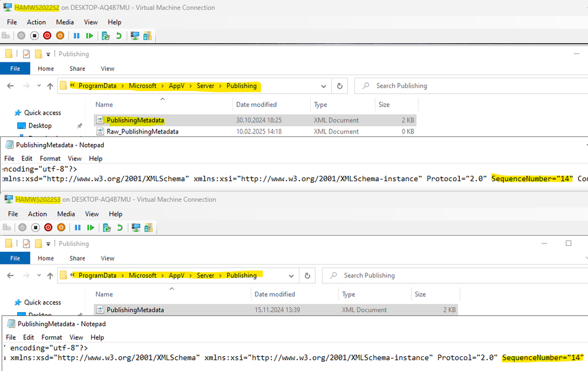Click Shut Down red icon in HAMWS2022S2 toolbar
This screenshot has height=371, width=588.
(47, 36)
